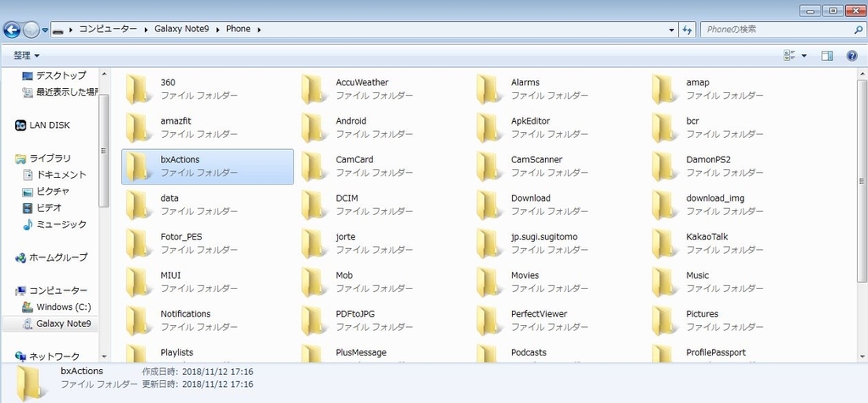Select the DCIM folder icon
Screen dimensions: 868x403
click(314, 205)
